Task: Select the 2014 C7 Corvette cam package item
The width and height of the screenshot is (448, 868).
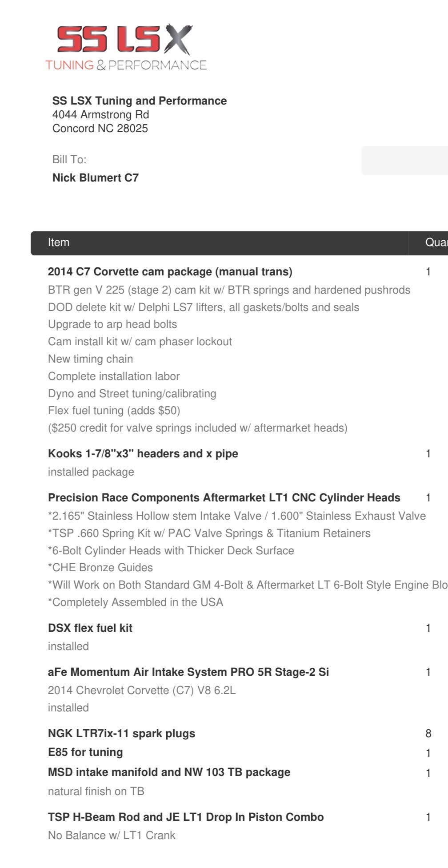Action: [170, 271]
